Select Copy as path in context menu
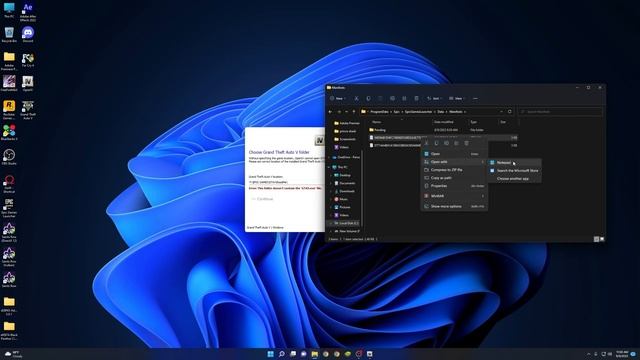Viewport: 640px width, 360px height. point(454,178)
